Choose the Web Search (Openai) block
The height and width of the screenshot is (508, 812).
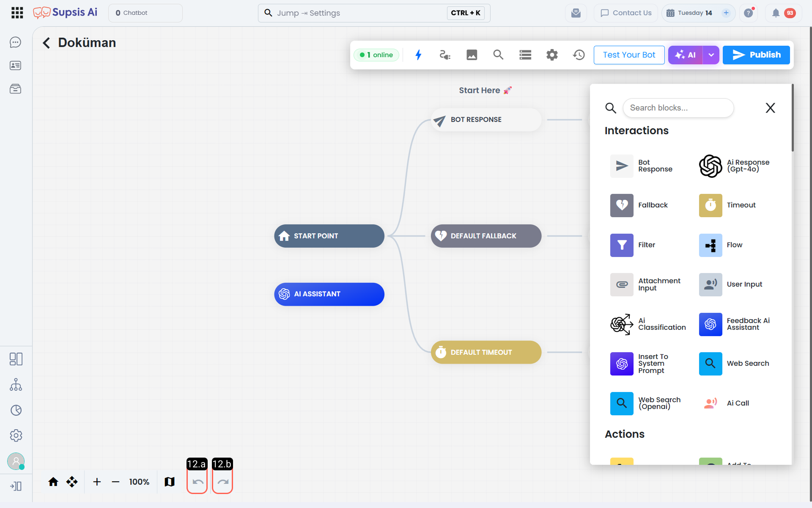pyautogui.click(x=645, y=403)
